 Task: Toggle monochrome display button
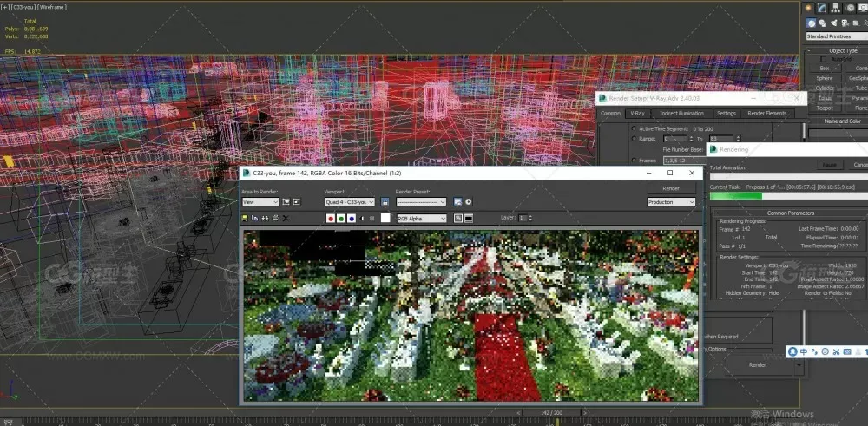pos(372,219)
